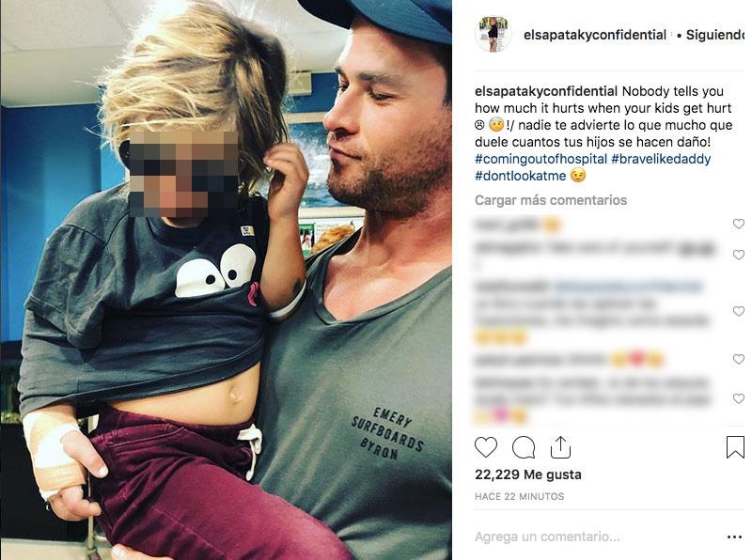Image resolution: width=752 pixels, height=560 pixels.
Task: Tap the heart on the last comment
Action: (738, 398)
